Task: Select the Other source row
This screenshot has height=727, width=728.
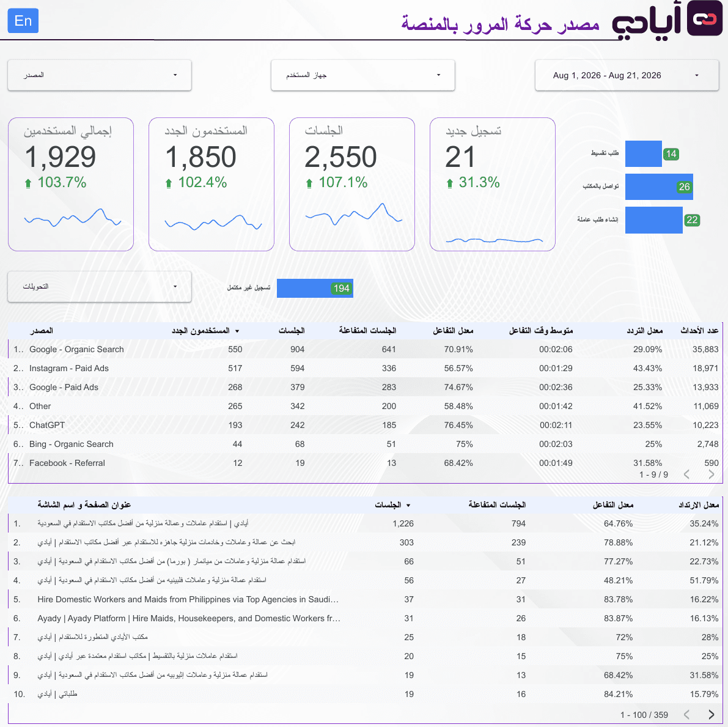Action: pyautogui.click(x=365, y=406)
